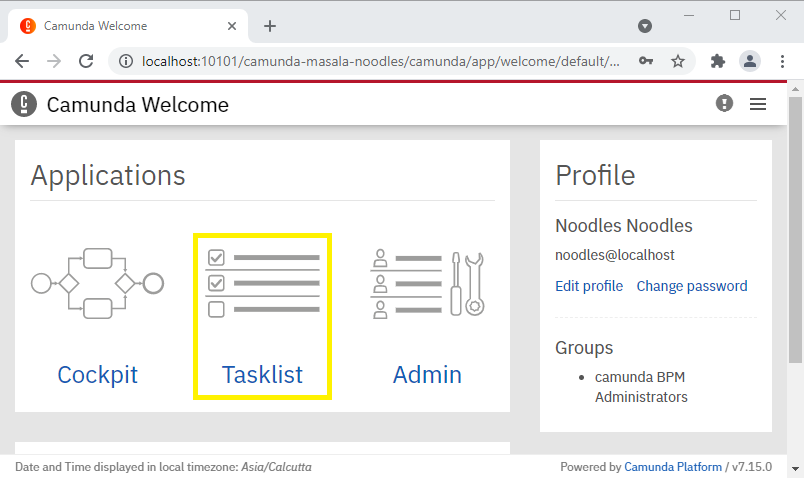Select the Camunda Welcome browser tab

(x=128, y=26)
